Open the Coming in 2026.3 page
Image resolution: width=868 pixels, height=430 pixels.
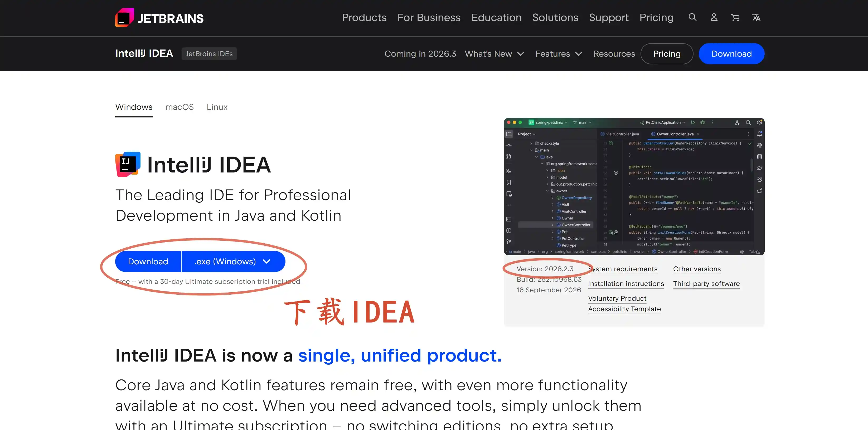[x=420, y=54]
